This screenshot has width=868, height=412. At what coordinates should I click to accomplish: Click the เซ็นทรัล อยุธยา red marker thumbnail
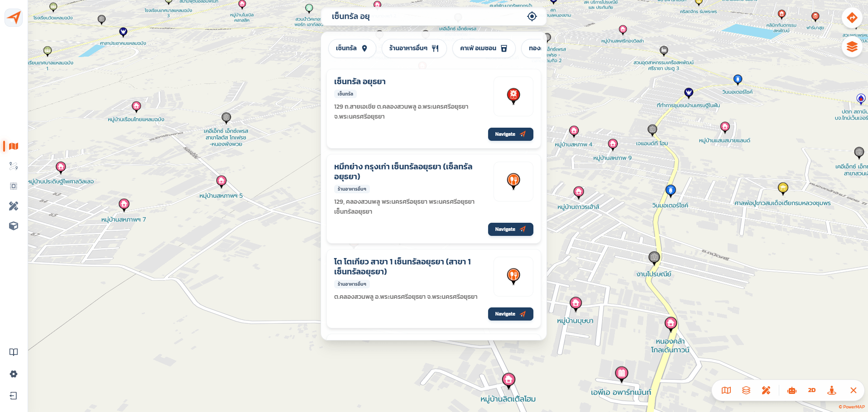click(x=513, y=96)
